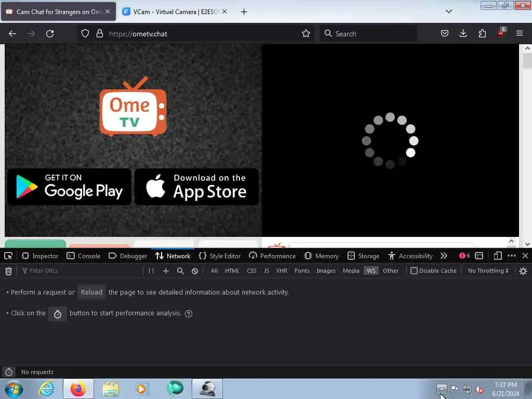
Task: Show the error count badge with 6
Action: (464, 256)
